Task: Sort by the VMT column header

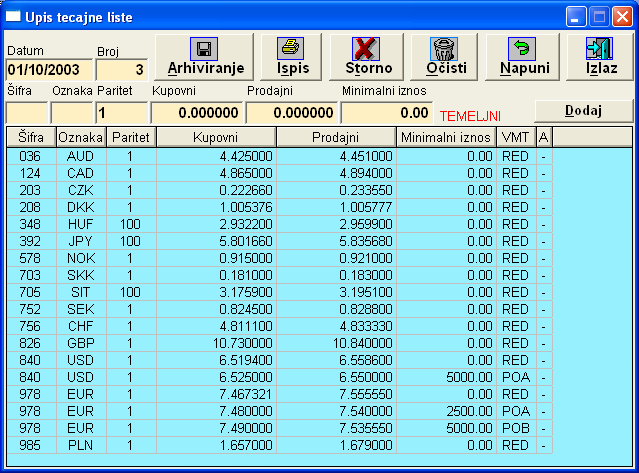Action: pyautogui.click(x=515, y=136)
